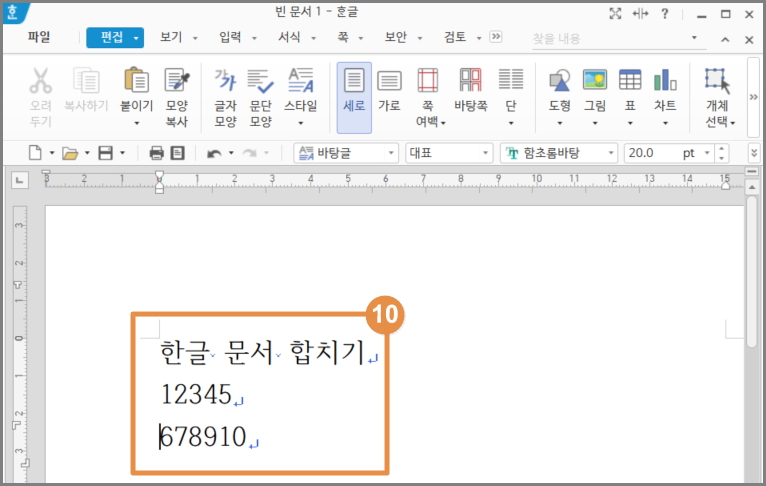The height and width of the screenshot is (486, 766).
Task: Click the text line 12345
Action: [x=196, y=394]
